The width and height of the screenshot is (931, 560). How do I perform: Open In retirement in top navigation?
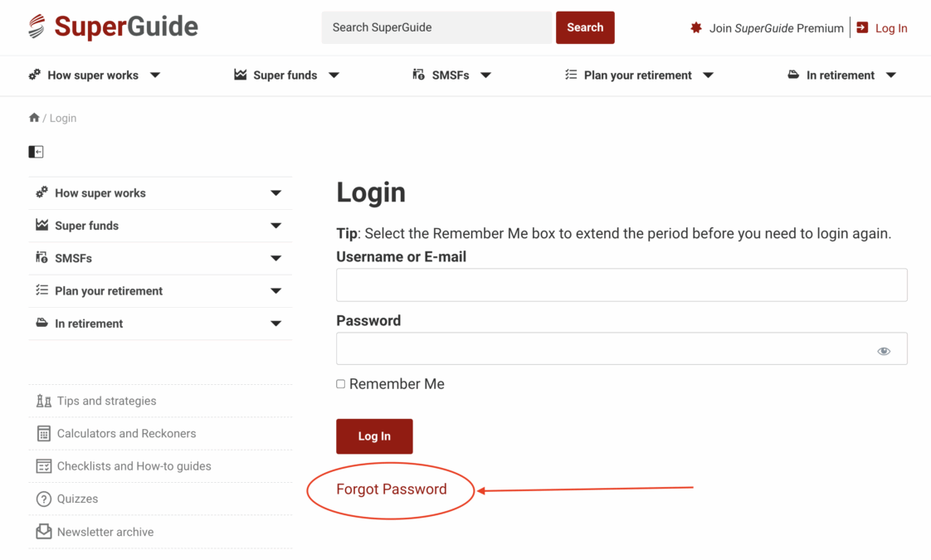point(841,75)
